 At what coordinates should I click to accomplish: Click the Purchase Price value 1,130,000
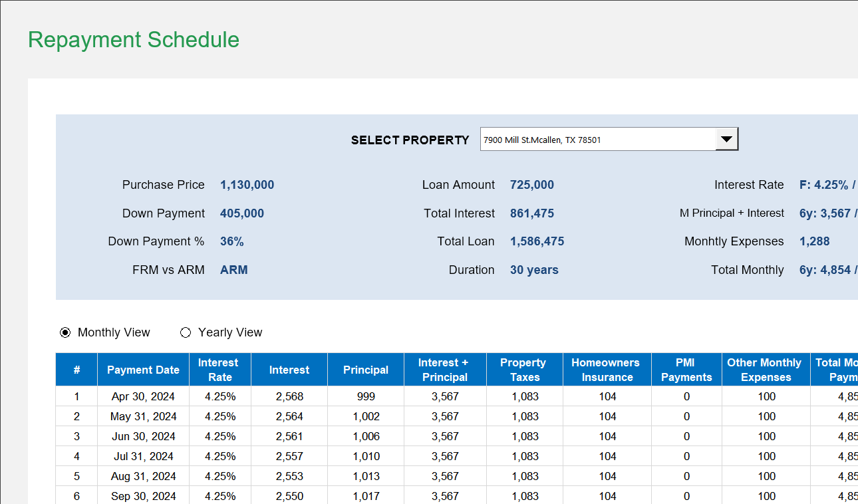pyautogui.click(x=247, y=185)
